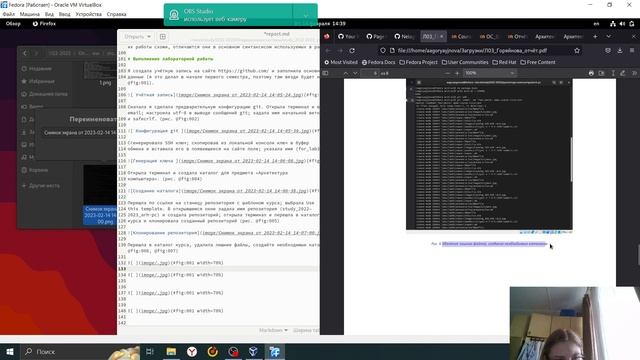Viewport: 640px width, 360px height.
Task: Reload the page in Firefox
Action: 352,51
